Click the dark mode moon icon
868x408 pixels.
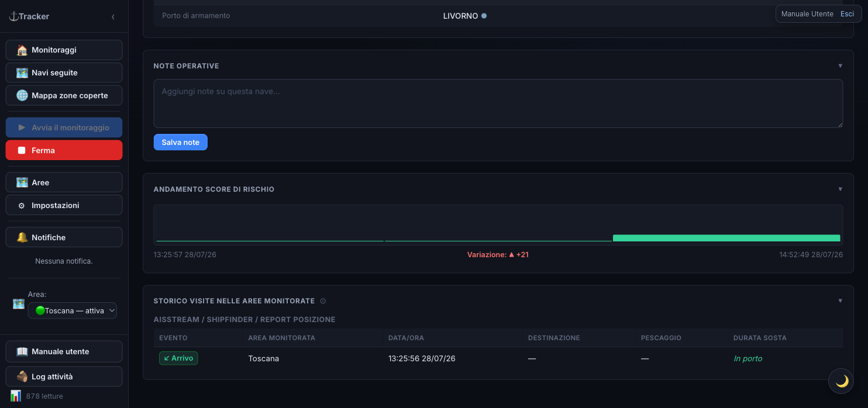[842, 381]
